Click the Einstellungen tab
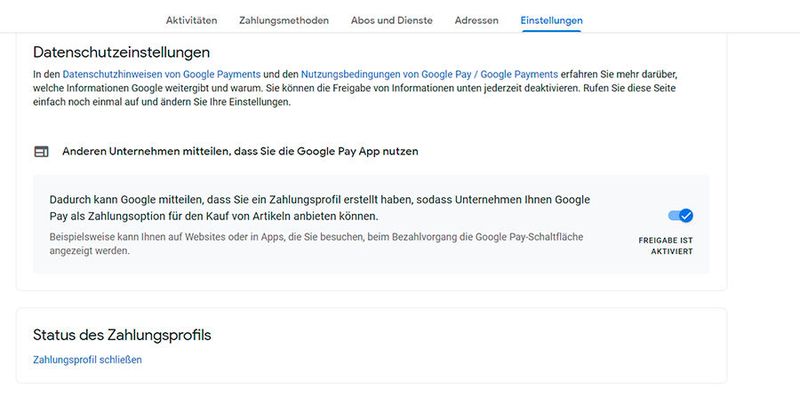Screen dimensions: 800x404 click(551, 20)
